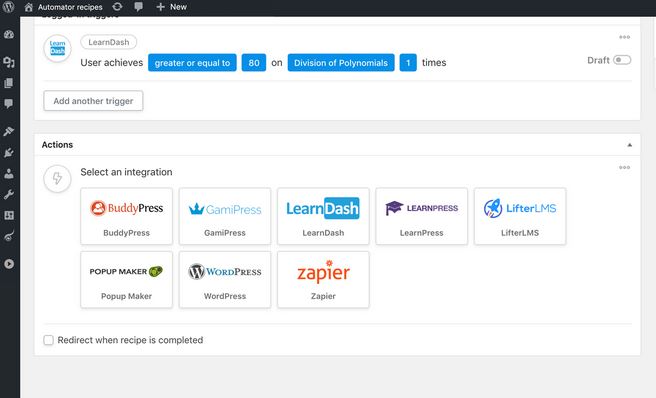
Task: Select the LearnDash integration card
Action: click(x=323, y=216)
